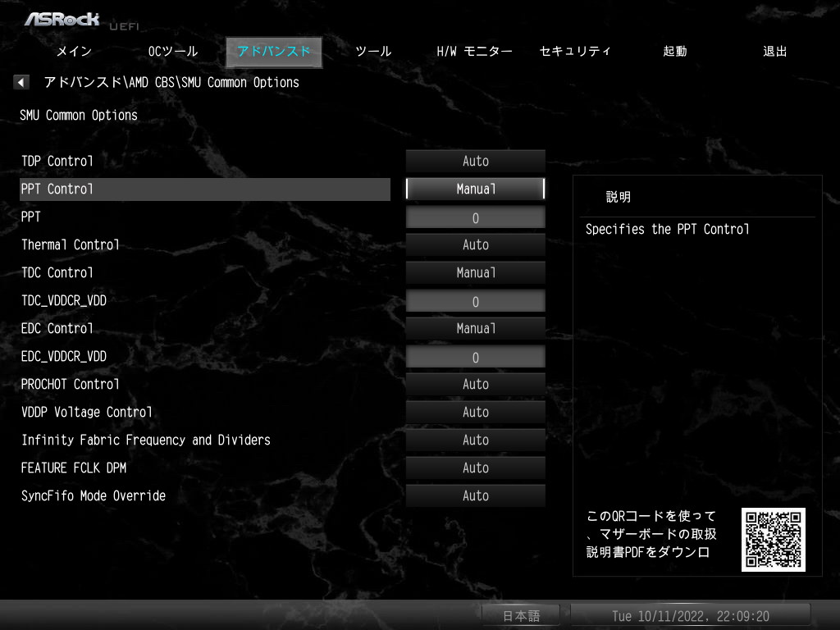This screenshot has width=840, height=630.
Task: Edit the EDC_VDDCR_VDD value field
Action: pyautogui.click(x=476, y=357)
